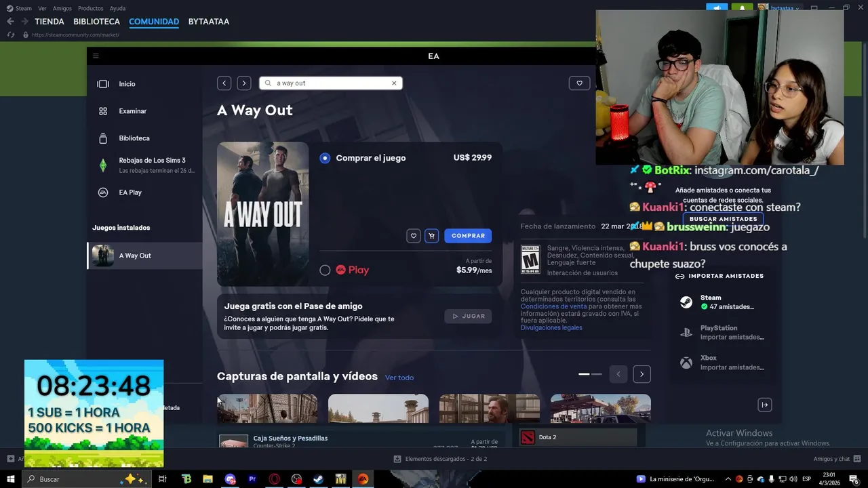
Task: Open the Productos menu in Steam
Action: (91, 8)
